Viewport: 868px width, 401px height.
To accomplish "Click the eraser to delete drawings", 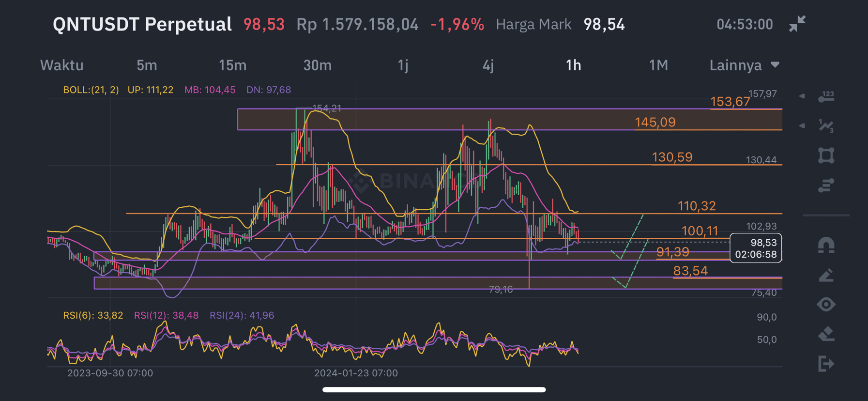I will point(826,334).
